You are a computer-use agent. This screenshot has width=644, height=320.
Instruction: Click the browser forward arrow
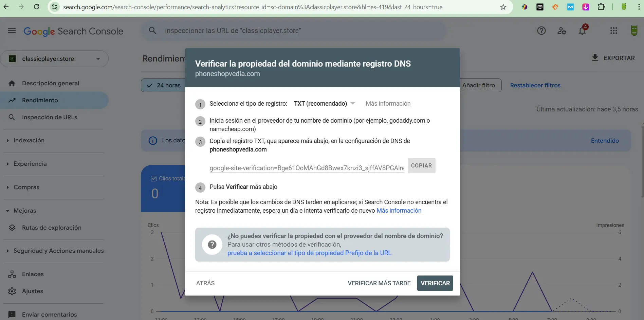pyautogui.click(x=21, y=7)
